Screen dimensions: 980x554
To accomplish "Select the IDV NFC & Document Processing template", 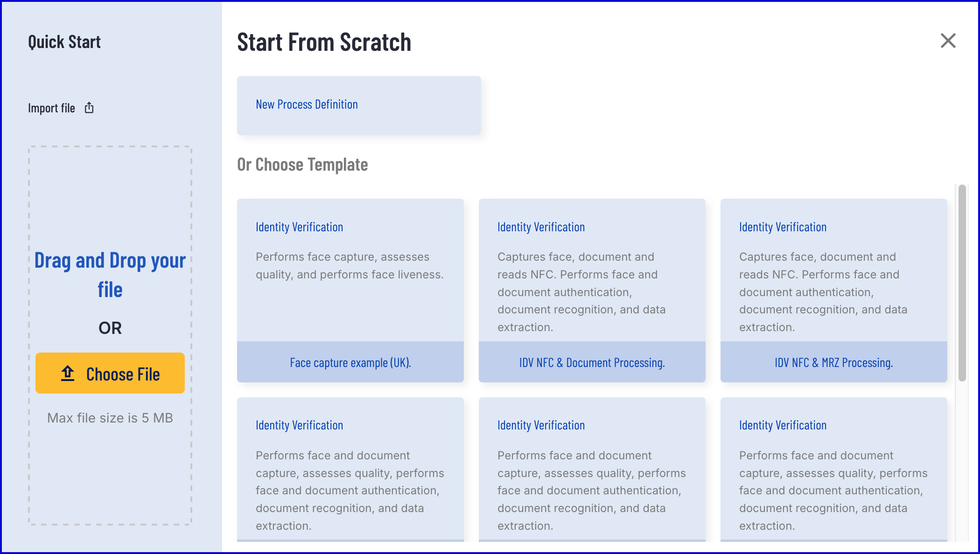I will coord(592,362).
